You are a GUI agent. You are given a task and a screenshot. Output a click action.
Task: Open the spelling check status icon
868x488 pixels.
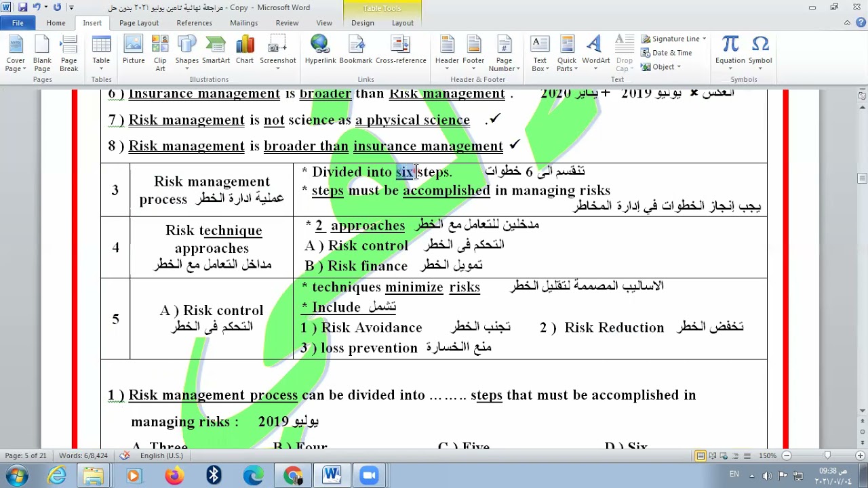pyautogui.click(x=125, y=455)
